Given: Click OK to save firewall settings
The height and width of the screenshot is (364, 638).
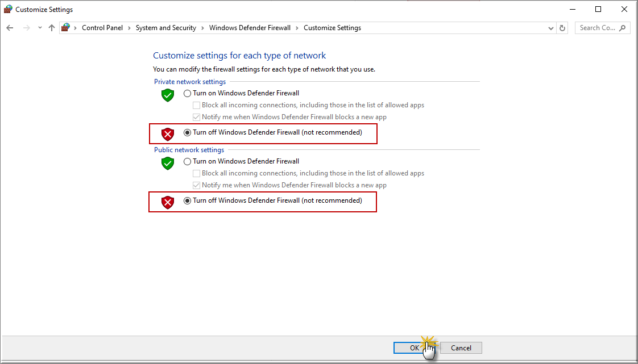Looking at the screenshot, I should (414, 348).
